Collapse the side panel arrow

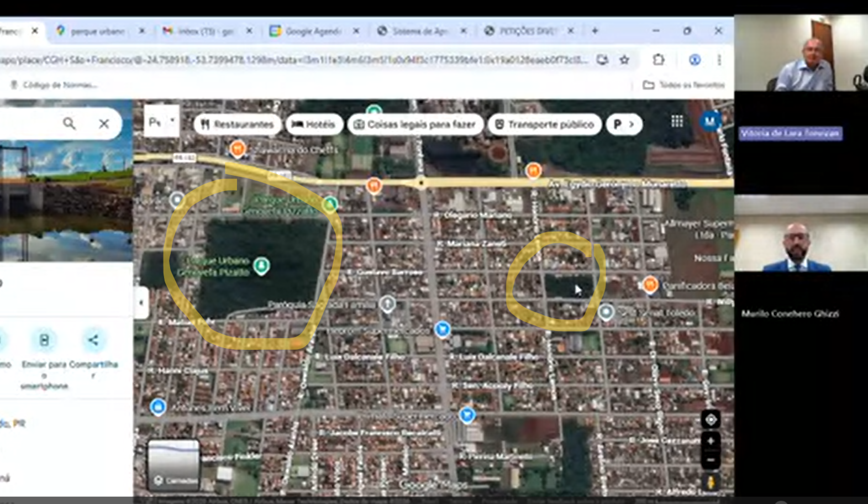(141, 302)
